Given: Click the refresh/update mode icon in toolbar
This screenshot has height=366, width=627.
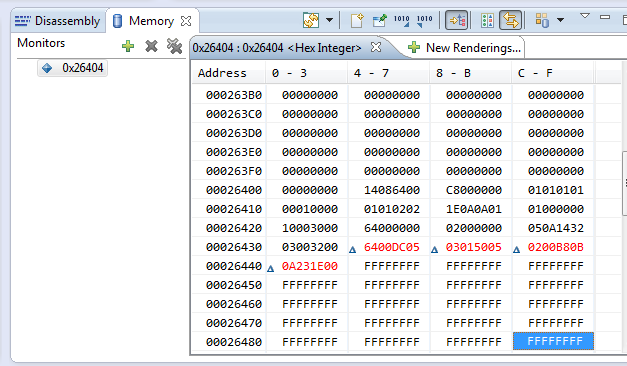Looking at the screenshot, I should (311, 20).
